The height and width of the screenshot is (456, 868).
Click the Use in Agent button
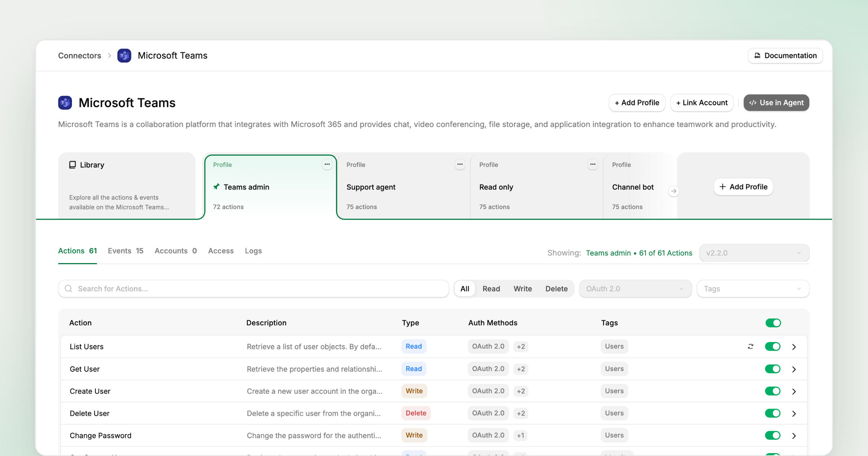point(776,103)
